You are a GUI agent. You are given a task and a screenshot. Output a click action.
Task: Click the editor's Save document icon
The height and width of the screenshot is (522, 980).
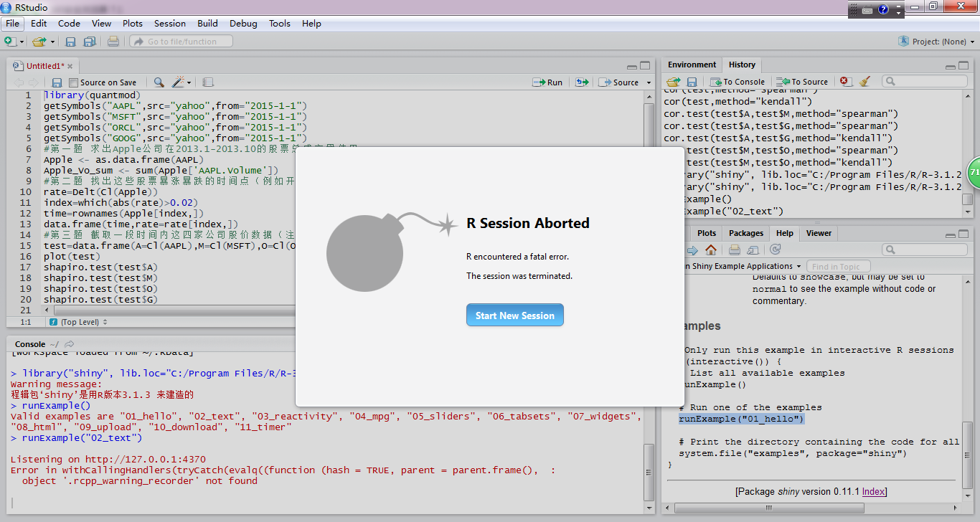pos(57,82)
